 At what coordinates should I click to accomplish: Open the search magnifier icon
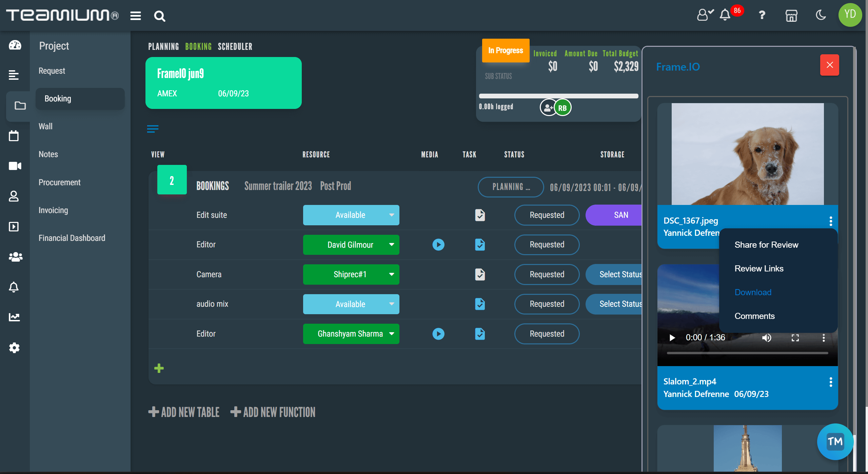159,16
